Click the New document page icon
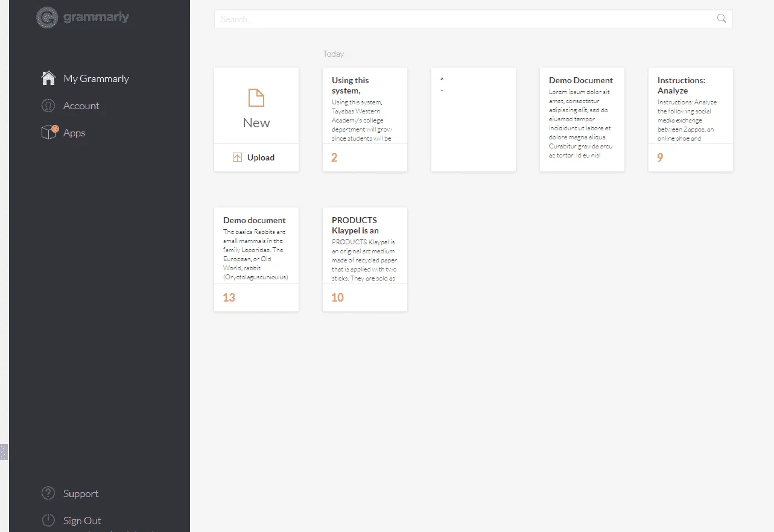 (x=256, y=98)
